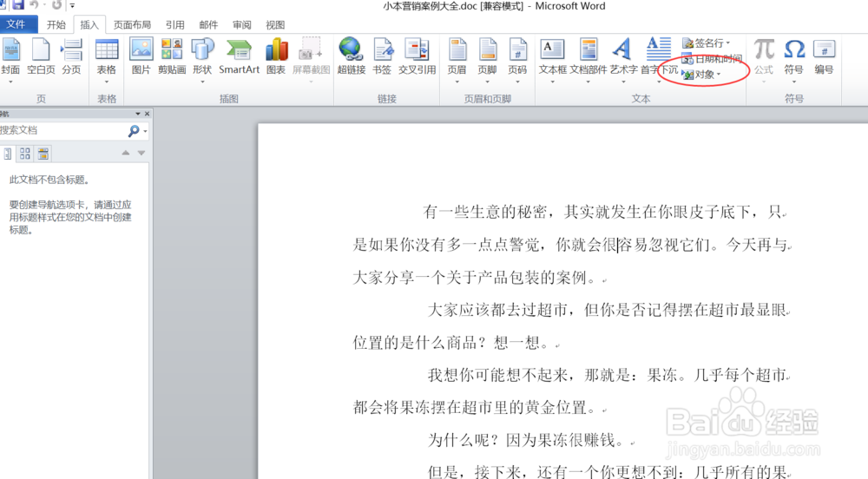
Task: Open the header (页眉) menu
Action: (x=457, y=60)
